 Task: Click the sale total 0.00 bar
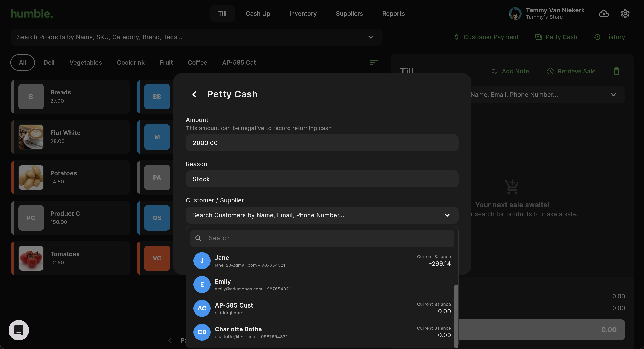(541, 329)
